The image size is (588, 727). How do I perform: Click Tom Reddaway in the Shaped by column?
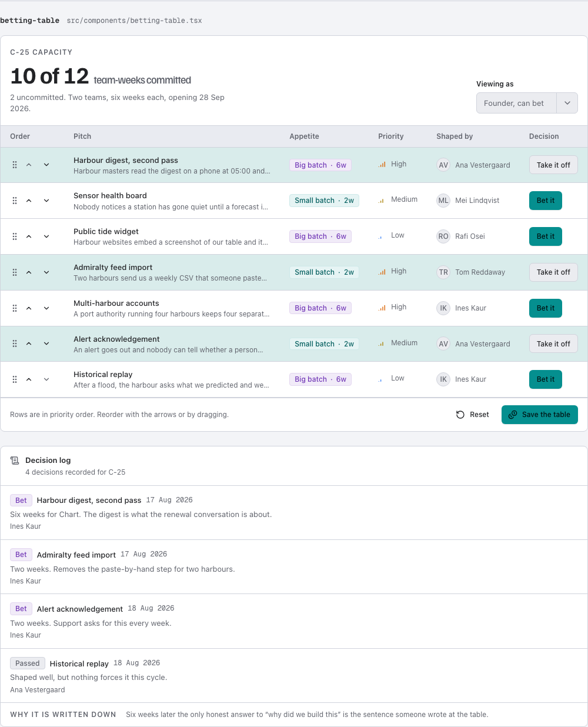pyautogui.click(x=480, y=272)
